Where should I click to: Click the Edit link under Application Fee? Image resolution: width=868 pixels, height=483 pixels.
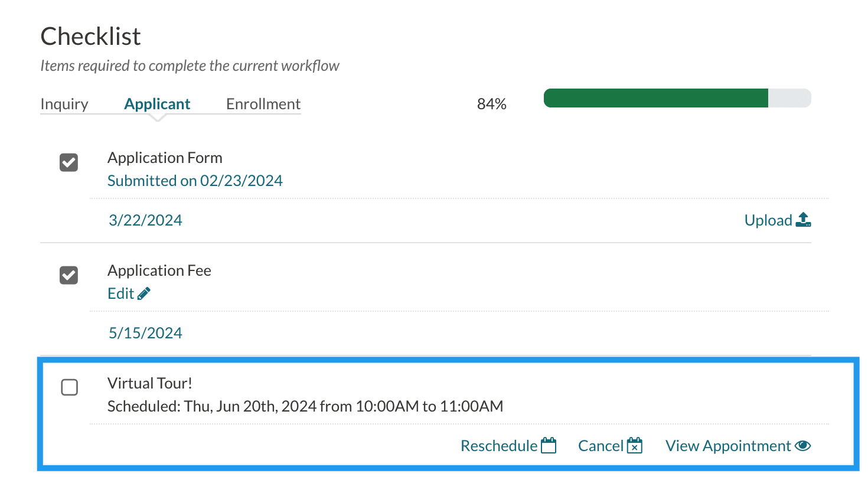pos(121,293)
